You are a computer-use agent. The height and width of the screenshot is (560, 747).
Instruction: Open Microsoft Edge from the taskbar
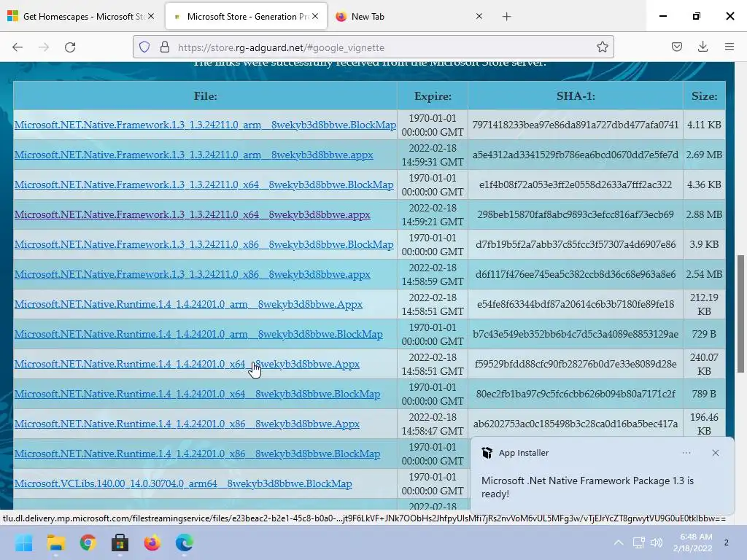[x=185, y=542]
